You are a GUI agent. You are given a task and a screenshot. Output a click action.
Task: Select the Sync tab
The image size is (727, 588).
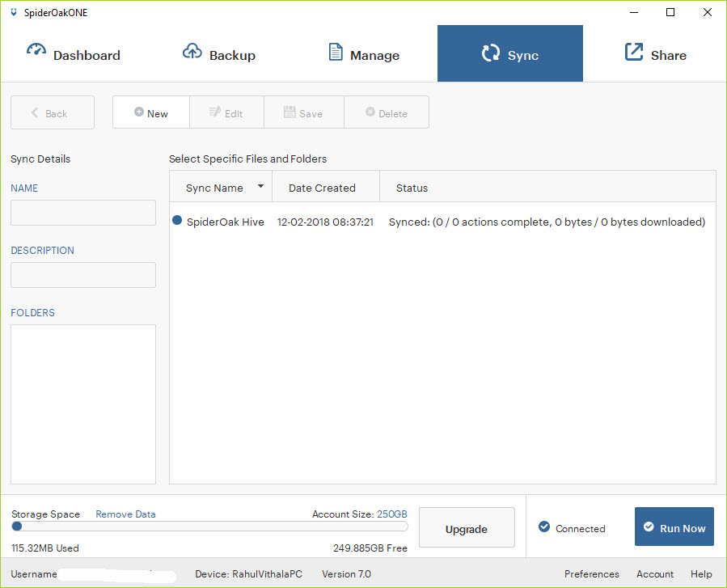coord(510,54)
